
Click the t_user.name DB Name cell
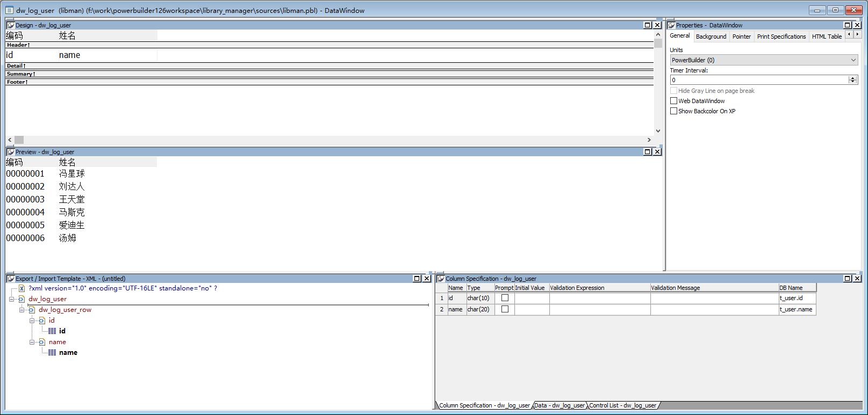coord(798,309)
